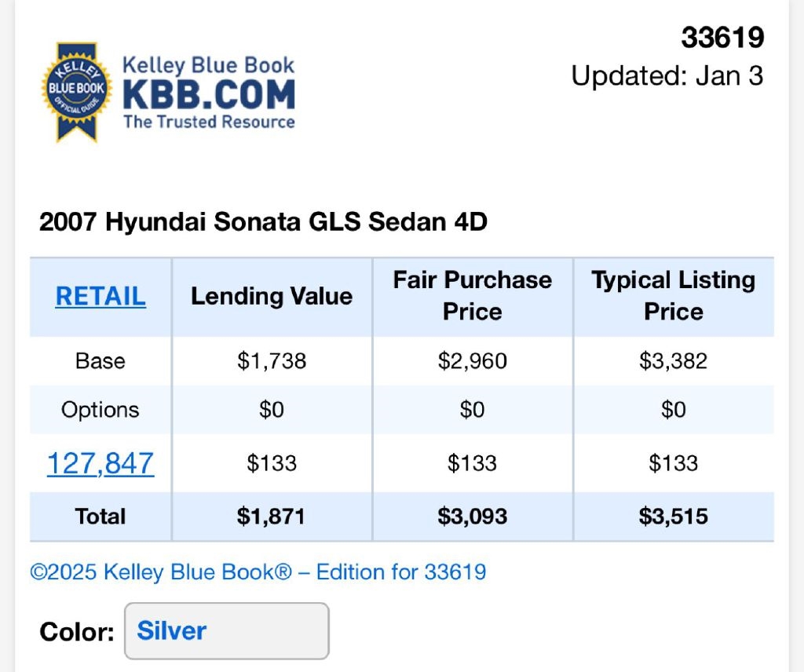Open the Color dropdown showing Silver
Viewport: 804px width, 672px height.
point(226,631)
